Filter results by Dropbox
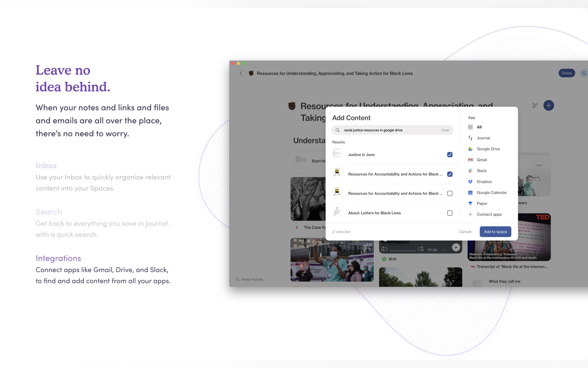 point(484,181)
